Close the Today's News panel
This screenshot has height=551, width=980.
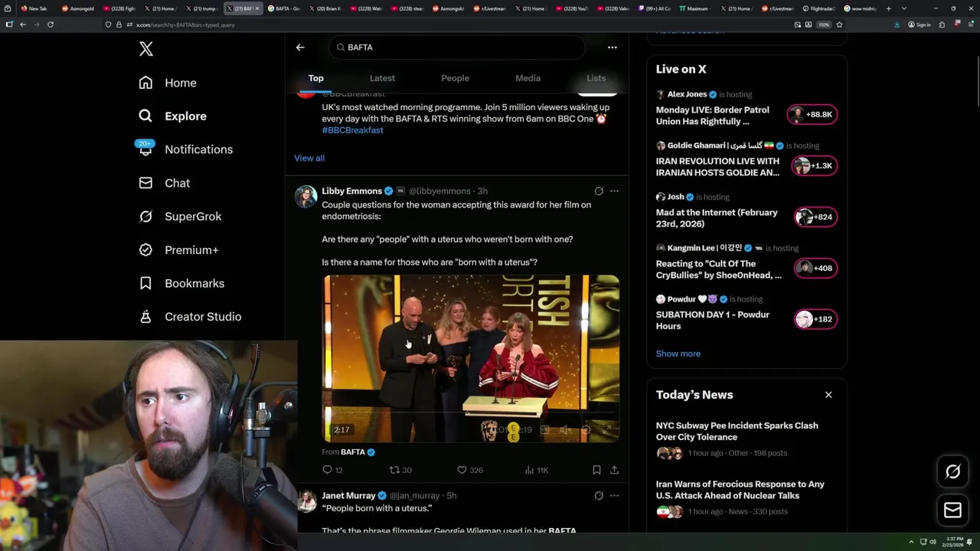click(x=828, y=395)
